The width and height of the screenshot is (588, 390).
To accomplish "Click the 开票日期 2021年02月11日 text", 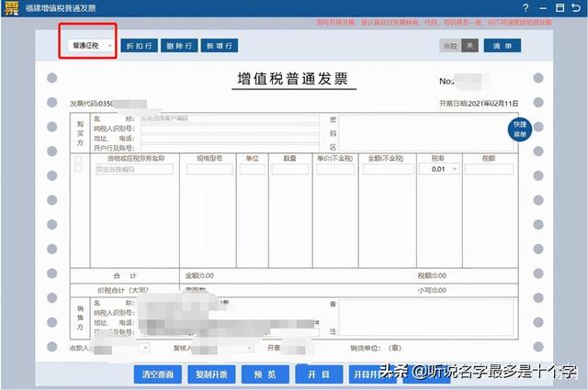I will (479, 104).
